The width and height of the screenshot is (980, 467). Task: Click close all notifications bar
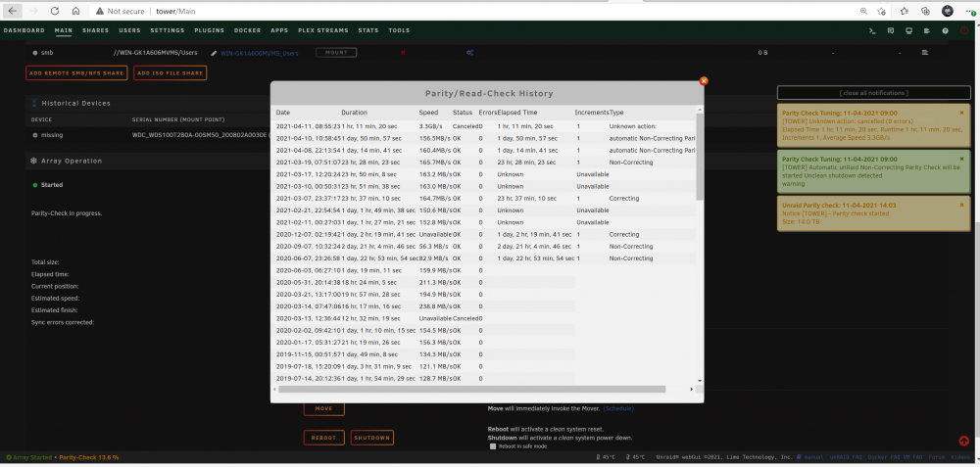point(874,93)
